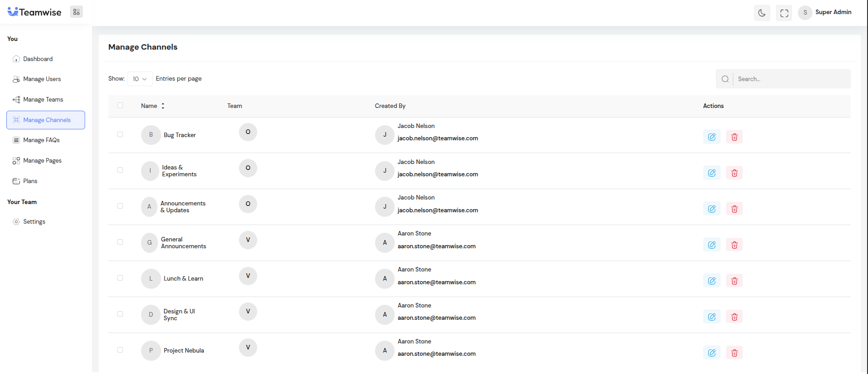Select the Bug Tracker row checkbox
The height and width of the screenshot is (374, 868).
(120, 135)
